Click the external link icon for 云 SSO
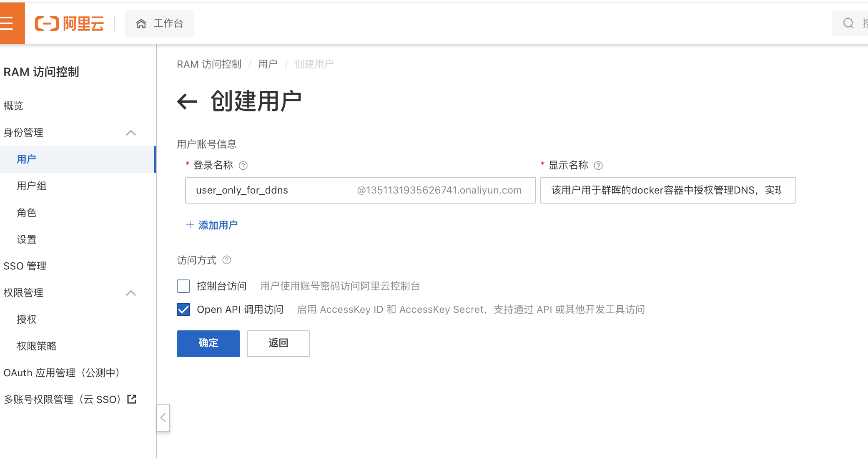This screenshot has width=868, height=458. (132, 399)
